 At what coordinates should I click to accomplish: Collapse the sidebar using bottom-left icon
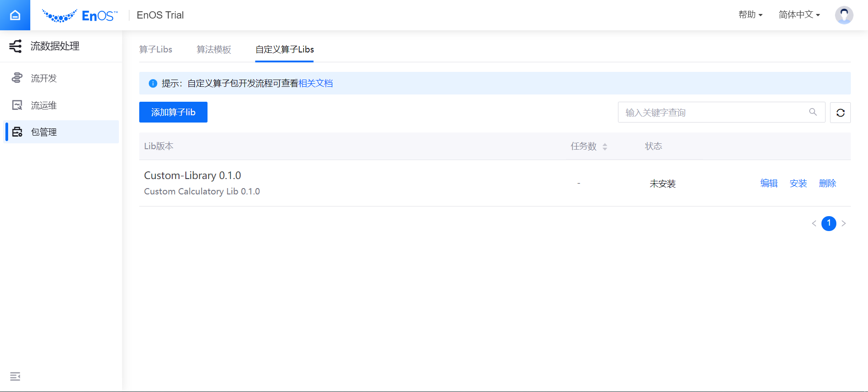(x=15, y=376)
